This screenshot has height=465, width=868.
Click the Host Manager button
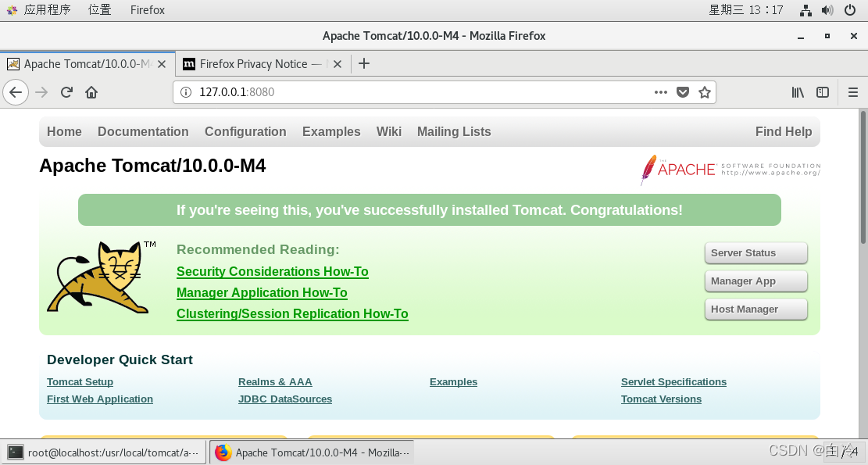click(x=755, y=309)
